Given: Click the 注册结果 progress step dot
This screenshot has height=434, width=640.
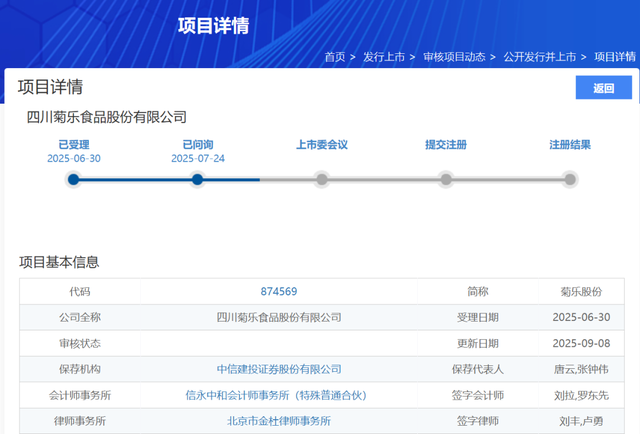Looking at the screenshot, I should [x=570, y=180].
